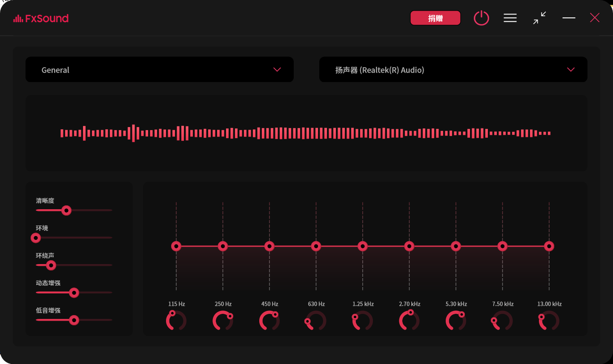Open the 扬声器 (Realtek(R) Audio) output dropdown
613x364 pixels.
click(453, 69)
